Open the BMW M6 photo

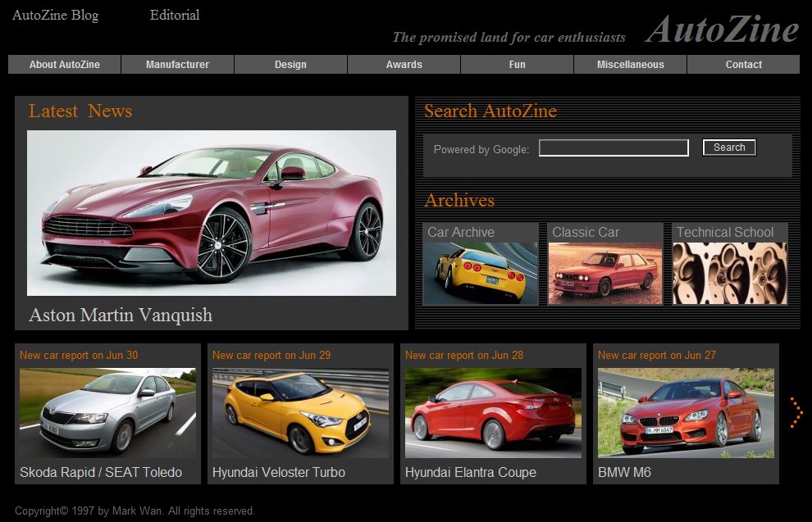tap(687, 413)
